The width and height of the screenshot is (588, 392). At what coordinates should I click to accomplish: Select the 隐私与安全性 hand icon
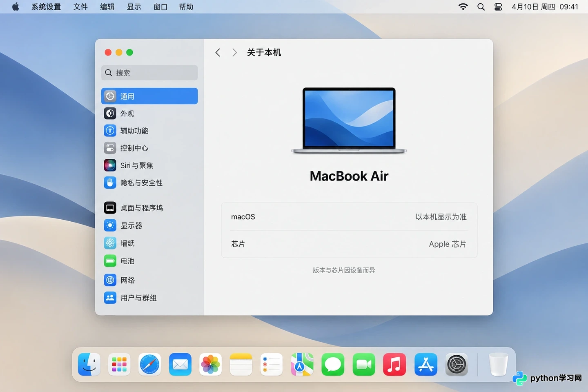point(110,183)
